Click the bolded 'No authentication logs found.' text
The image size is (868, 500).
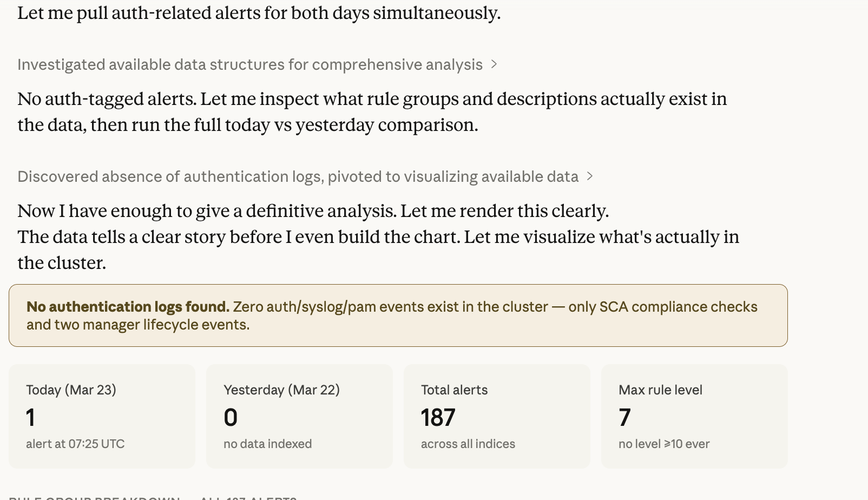(x=128, y=307)
